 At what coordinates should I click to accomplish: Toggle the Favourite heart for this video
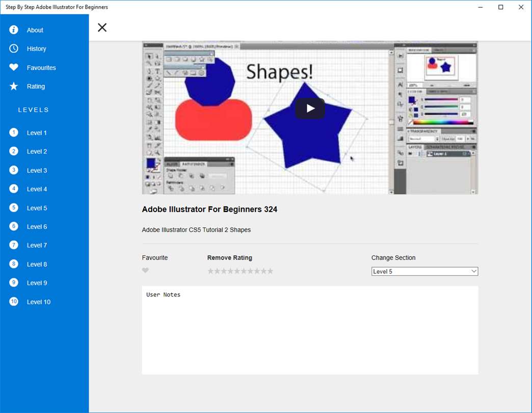(x=145, y=270)
